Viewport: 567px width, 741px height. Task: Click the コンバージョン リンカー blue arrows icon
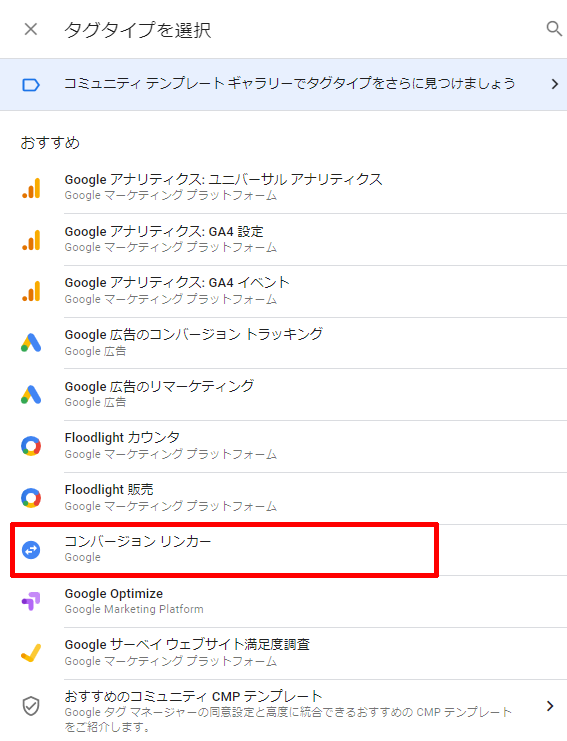tap(31, 550)
